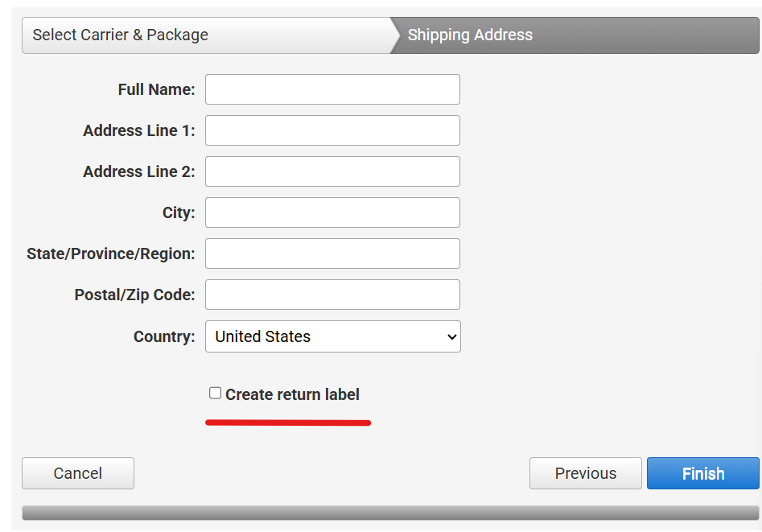The width and height of the screenshot is (762, 532).
Task: Click the Cancel button
Action: tap(78, 473)
